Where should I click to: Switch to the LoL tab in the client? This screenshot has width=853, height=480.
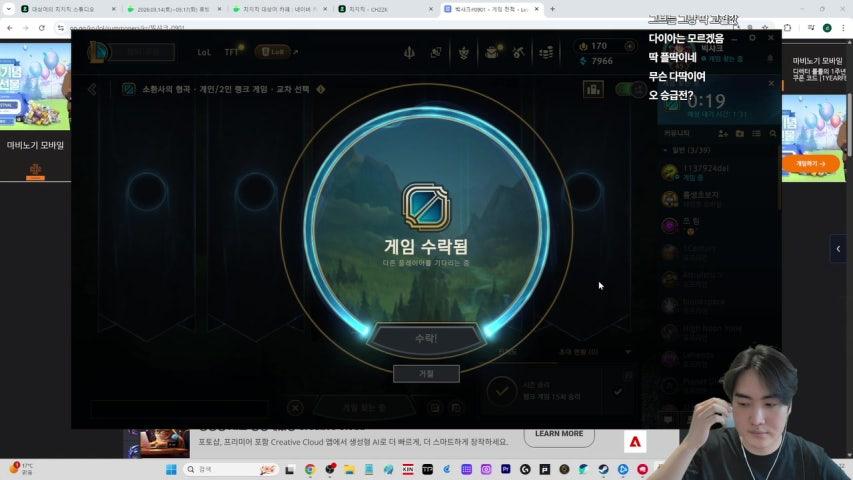pyautogui.click(x=204, y=52)
